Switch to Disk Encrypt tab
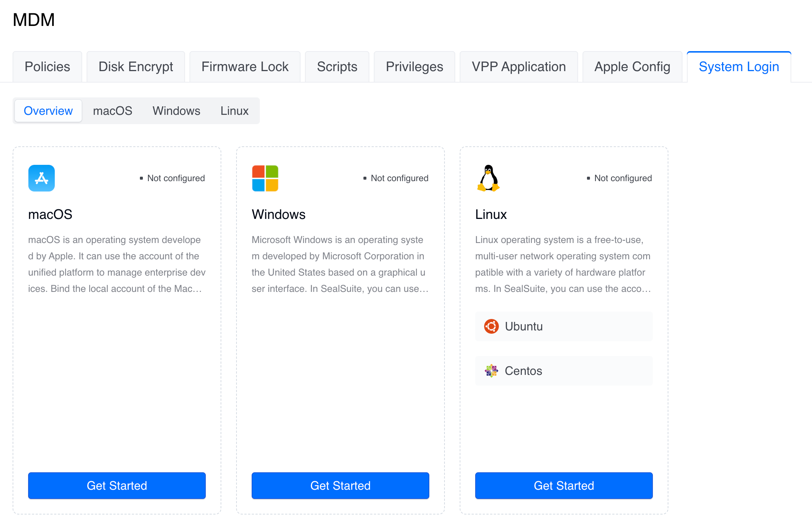This screenshot has width=812, height=526. tap(135, 67)
